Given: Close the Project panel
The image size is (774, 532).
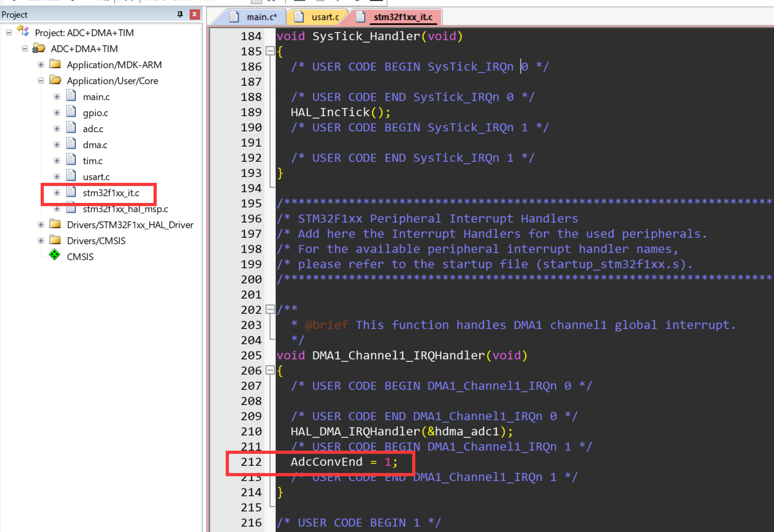Looking at the screenshot, I should [195, 14].
